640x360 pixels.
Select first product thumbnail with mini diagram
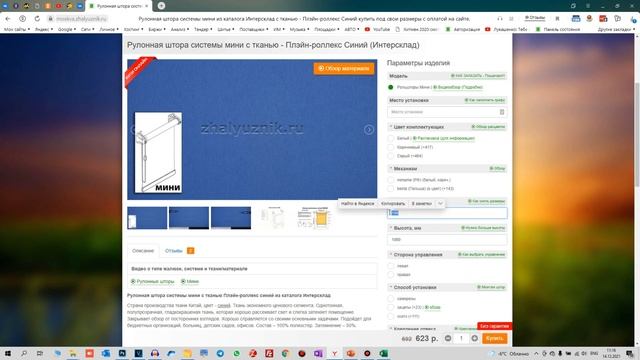click(147, 218)
